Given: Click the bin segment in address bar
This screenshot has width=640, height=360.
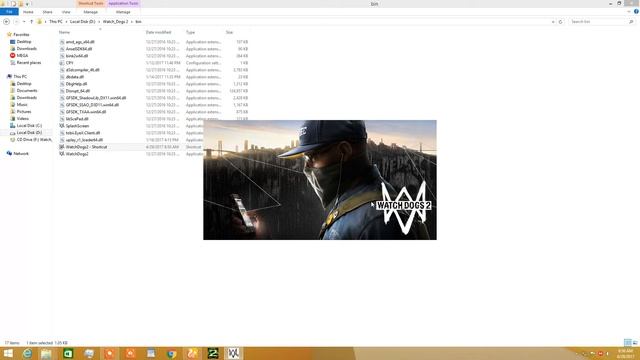Looking at the screenshot, I should pos(138,22).
